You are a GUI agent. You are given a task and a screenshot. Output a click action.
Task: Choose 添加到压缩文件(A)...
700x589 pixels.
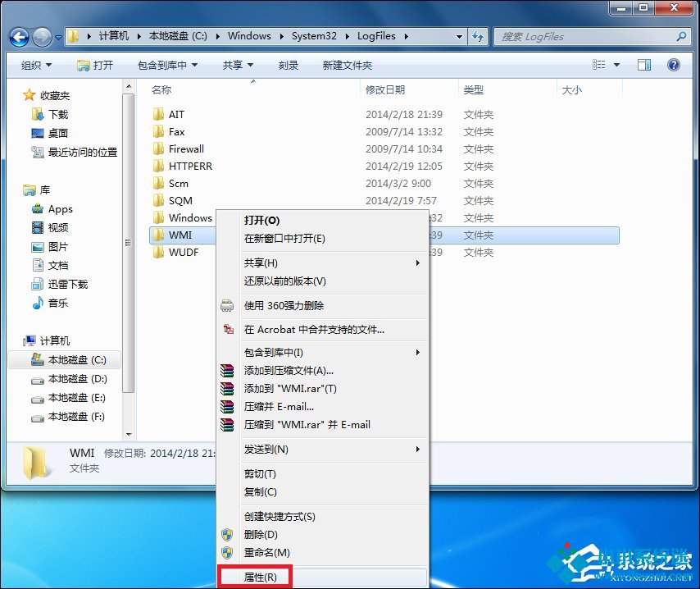tap(322, 371)
